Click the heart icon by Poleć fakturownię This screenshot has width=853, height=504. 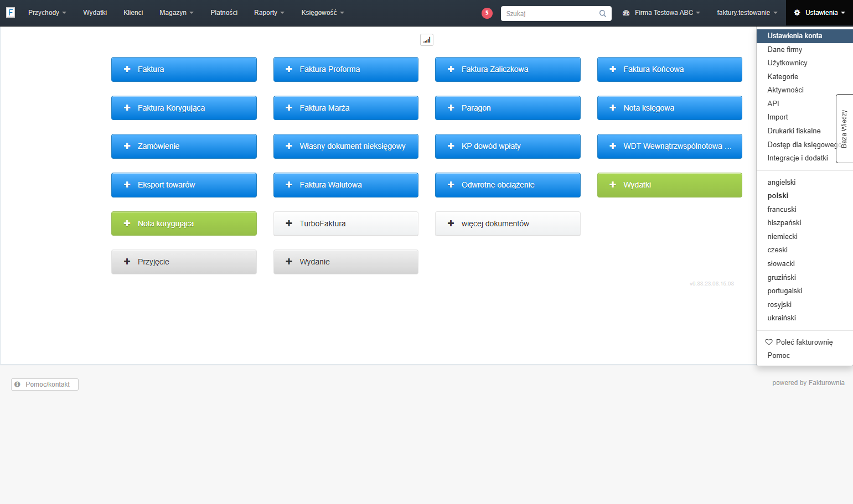tap(769, 342)
